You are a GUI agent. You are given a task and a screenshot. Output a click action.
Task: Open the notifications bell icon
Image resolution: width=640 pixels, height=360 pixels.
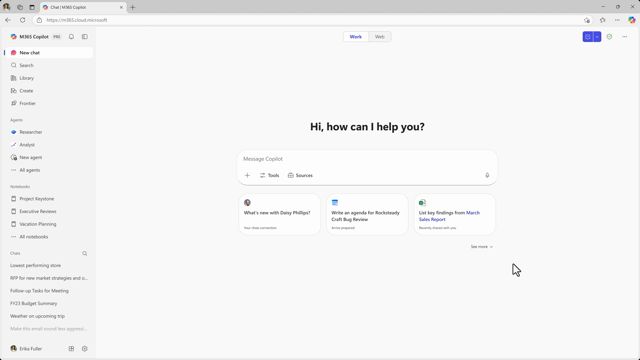[71, 37]
